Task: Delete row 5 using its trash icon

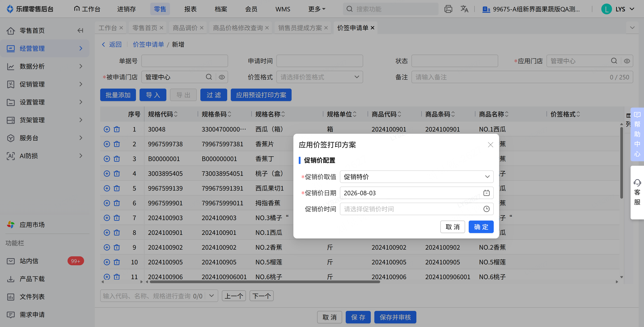Action: [x=117, y=188]
